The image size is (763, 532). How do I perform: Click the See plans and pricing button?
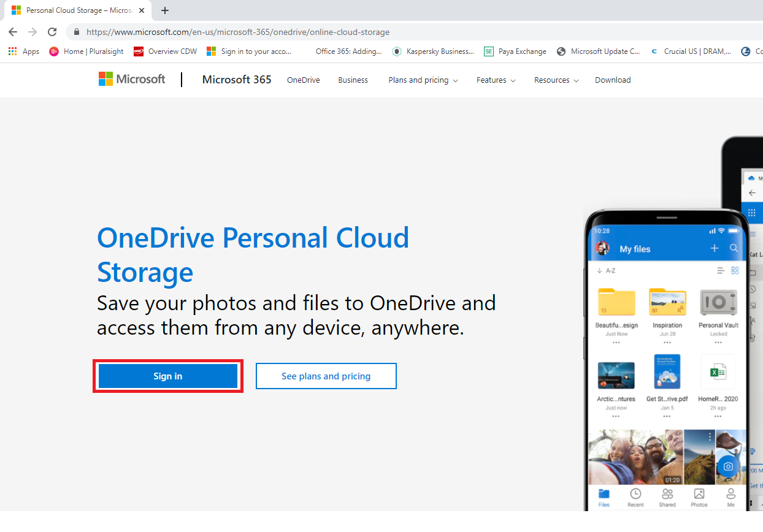click(326, 376)
